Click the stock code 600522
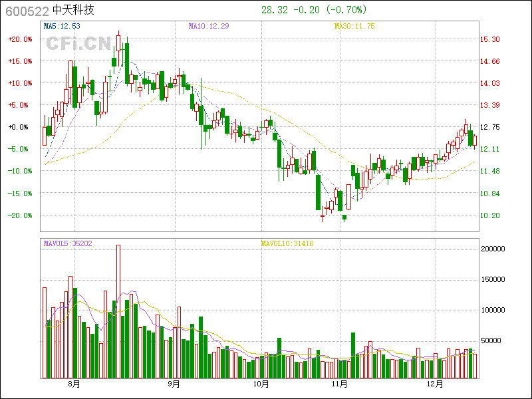Viewport: 532px width, 399px height. 27,11
